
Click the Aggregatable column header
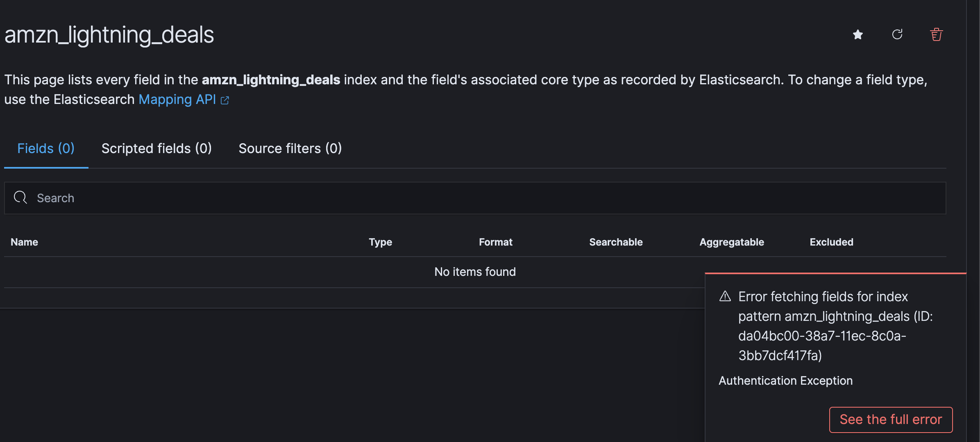coord(731,242)
